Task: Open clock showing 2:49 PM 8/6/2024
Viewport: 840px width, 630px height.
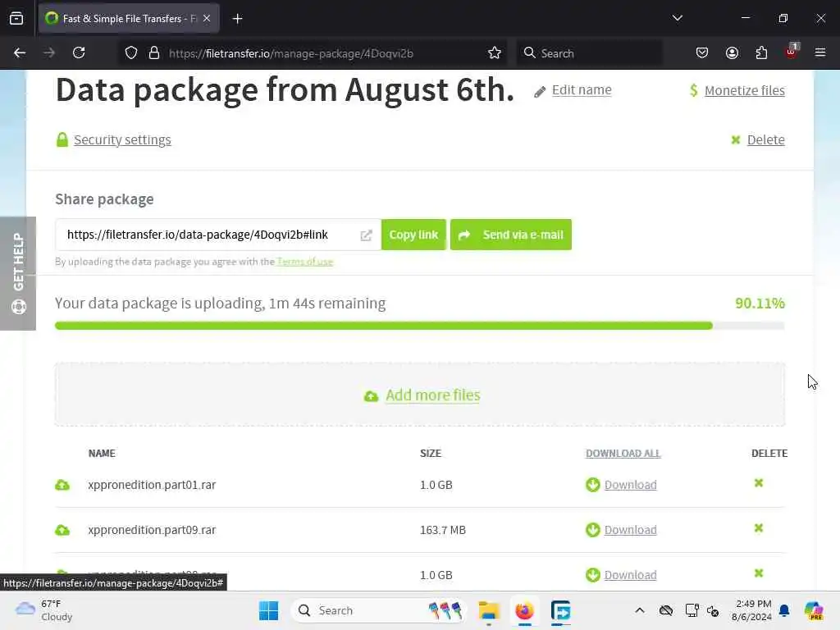Action: pos(751,610)
